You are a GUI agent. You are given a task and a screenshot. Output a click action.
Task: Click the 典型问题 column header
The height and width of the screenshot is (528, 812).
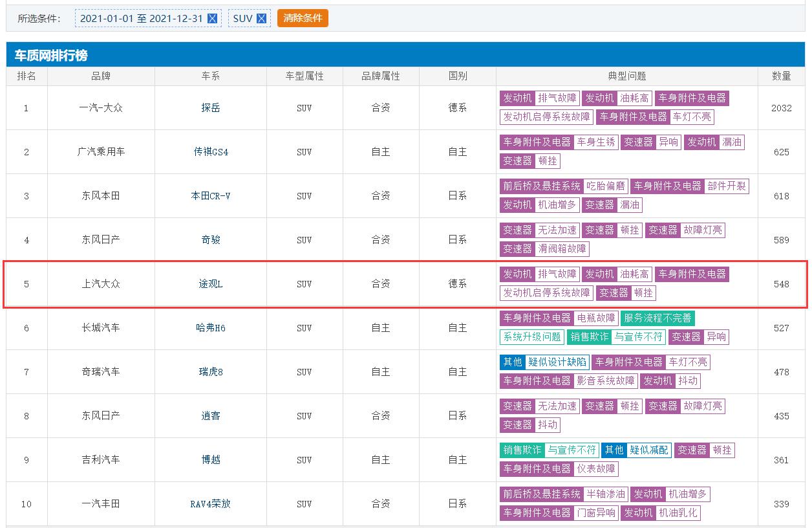point(627,76)
